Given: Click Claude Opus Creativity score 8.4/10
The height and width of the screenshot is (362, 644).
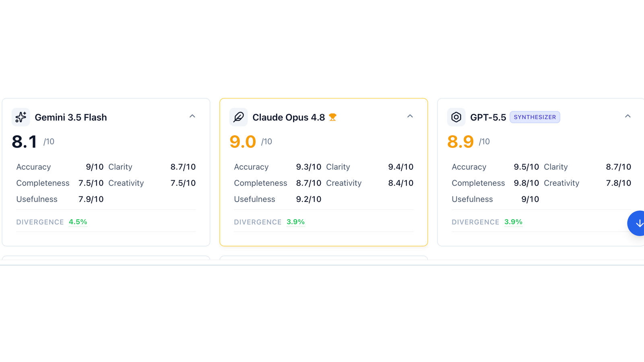Looking at the screenshot, I should pos(401,183).
